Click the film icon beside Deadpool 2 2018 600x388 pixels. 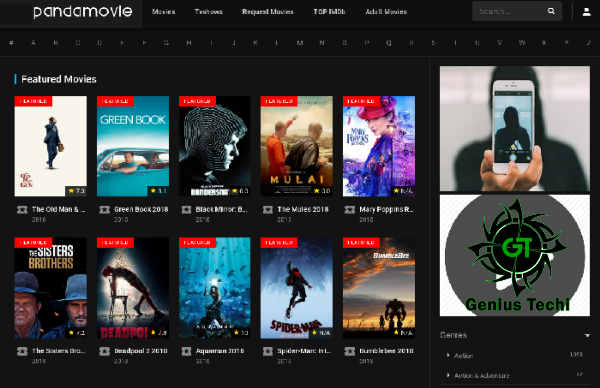(104, 351)
